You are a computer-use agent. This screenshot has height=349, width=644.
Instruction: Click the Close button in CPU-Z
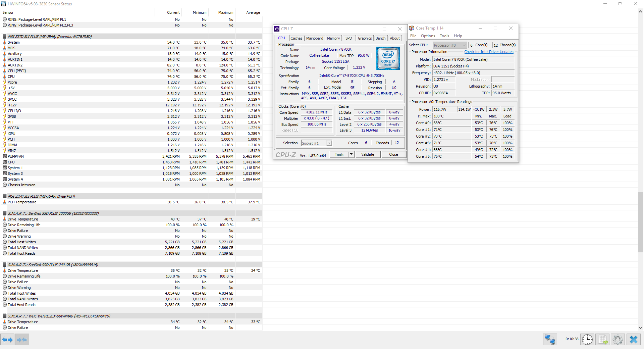pos(393,154)
